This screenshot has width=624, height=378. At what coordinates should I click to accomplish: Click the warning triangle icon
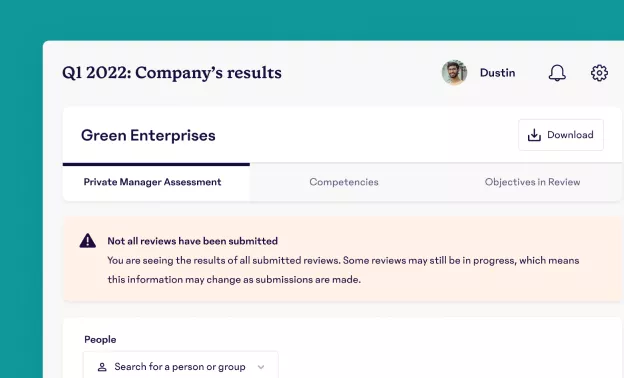(88, 241)
